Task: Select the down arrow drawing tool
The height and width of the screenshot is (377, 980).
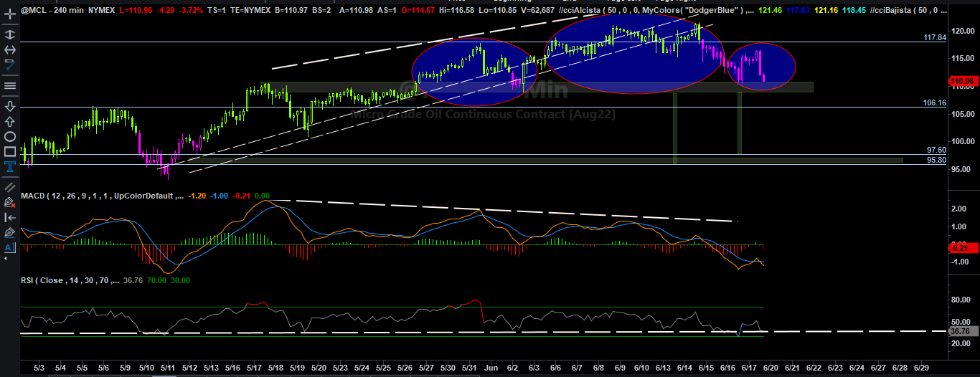Action: point(10,105)
